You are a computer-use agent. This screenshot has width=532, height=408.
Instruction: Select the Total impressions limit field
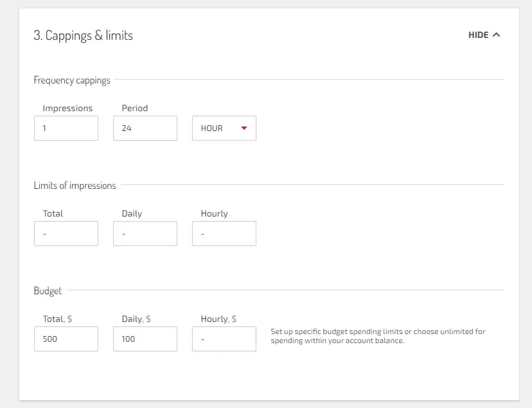[66, 234]
